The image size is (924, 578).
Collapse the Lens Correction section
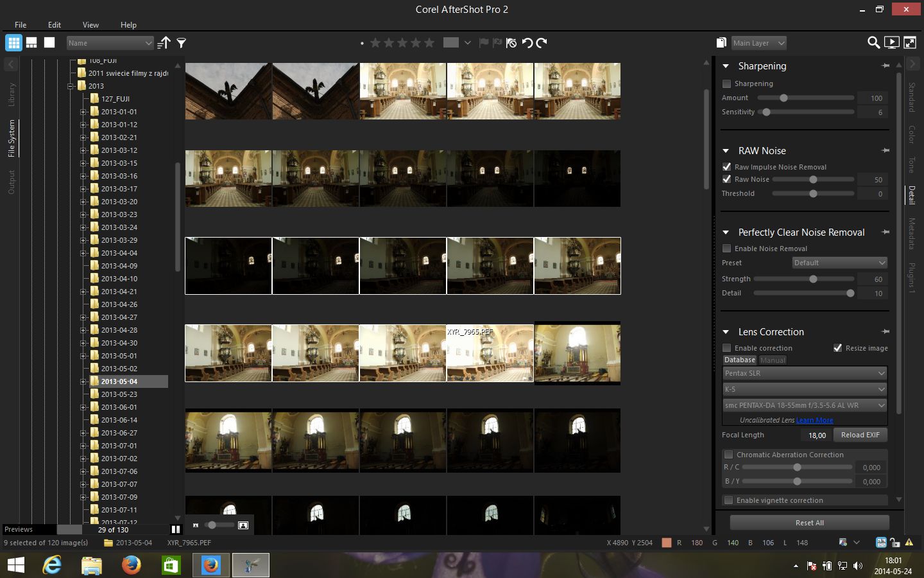click(726, 332)
